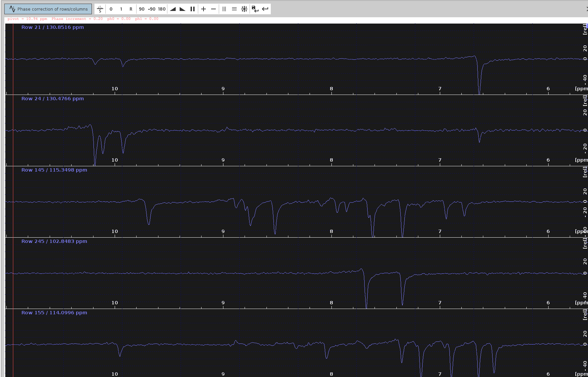588x377 pixels.
Task: Click the plus icon in toolbar
Action: point(204,9)
